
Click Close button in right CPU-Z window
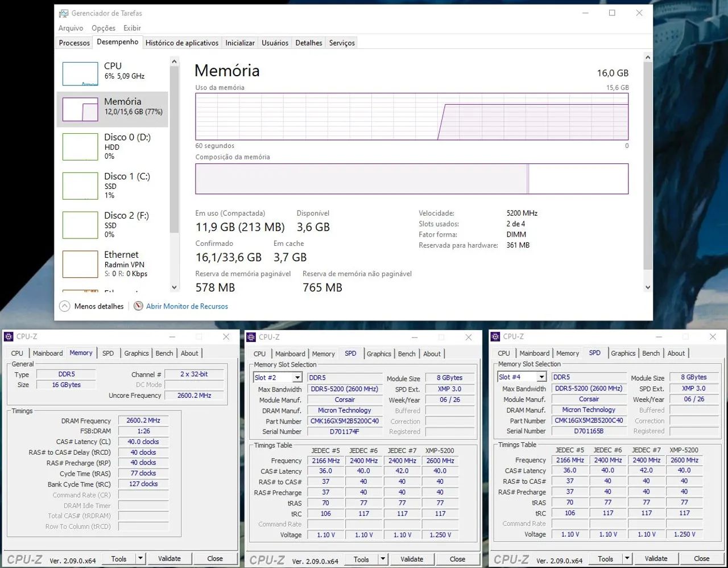point(702,559)
